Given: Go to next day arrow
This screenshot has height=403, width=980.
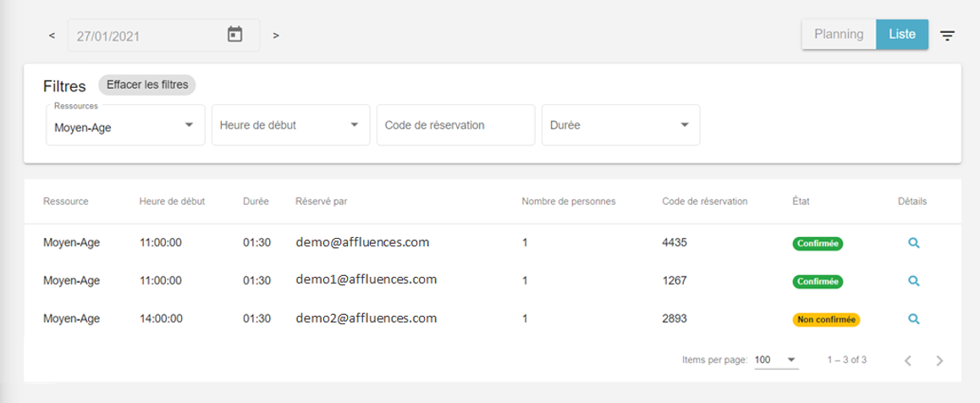Looking at the screenshot, I should click(x=276, y=36).
